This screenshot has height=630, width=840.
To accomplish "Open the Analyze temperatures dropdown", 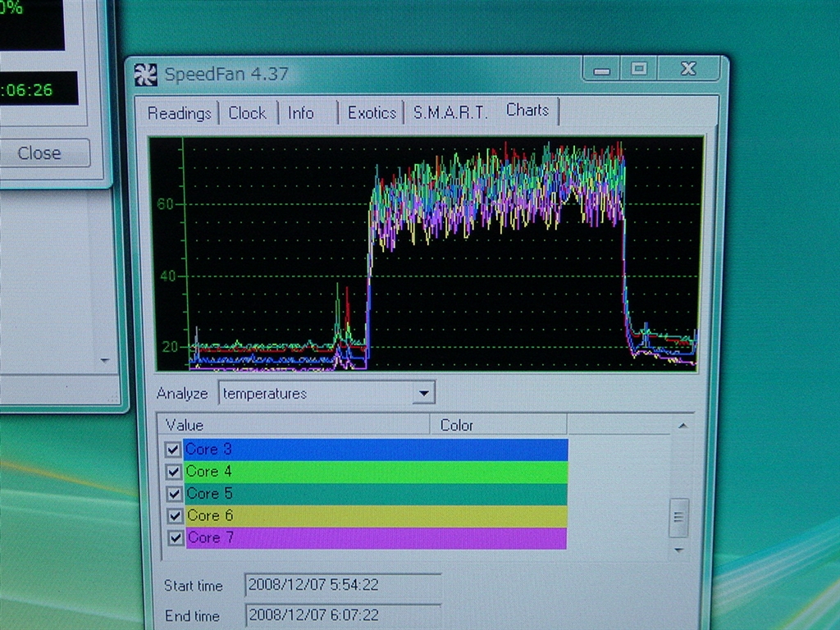I will tap(422, 394).
